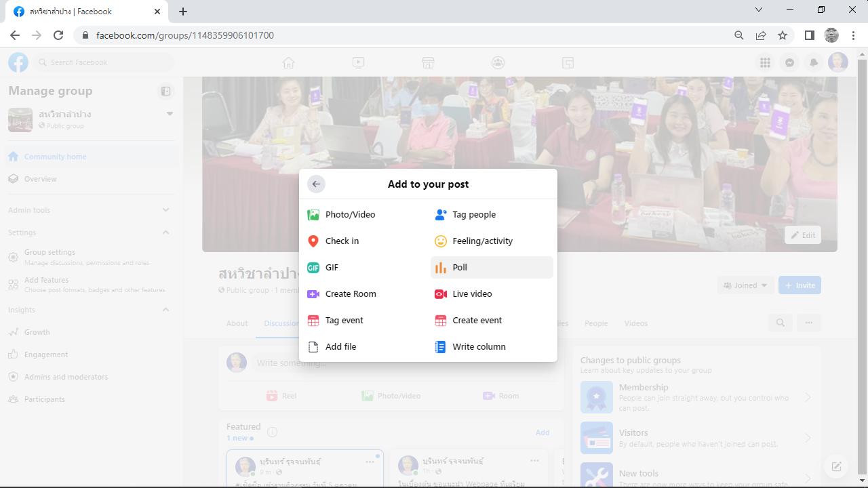Image resolution: width=868 pixels, height=488 pixels.
Task: Open the Messenger icon
Action: pyautogui.click(x=790, y=62)
